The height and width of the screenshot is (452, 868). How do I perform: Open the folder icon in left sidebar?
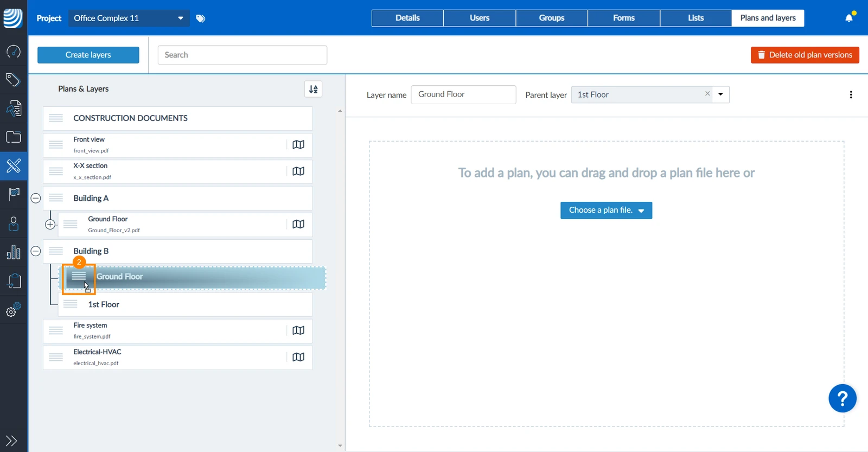[x=14, y=137]
